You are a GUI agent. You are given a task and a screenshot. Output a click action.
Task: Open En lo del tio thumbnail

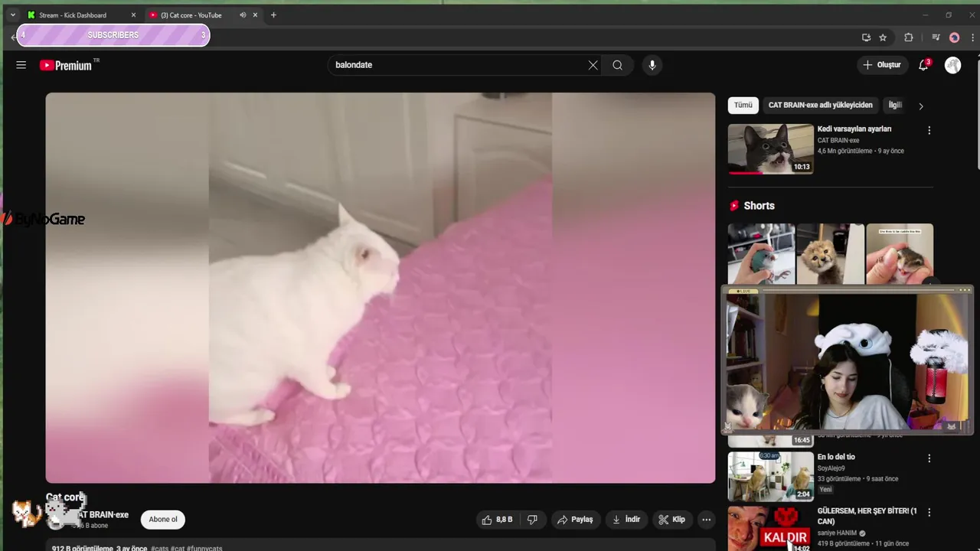[770, 476]
